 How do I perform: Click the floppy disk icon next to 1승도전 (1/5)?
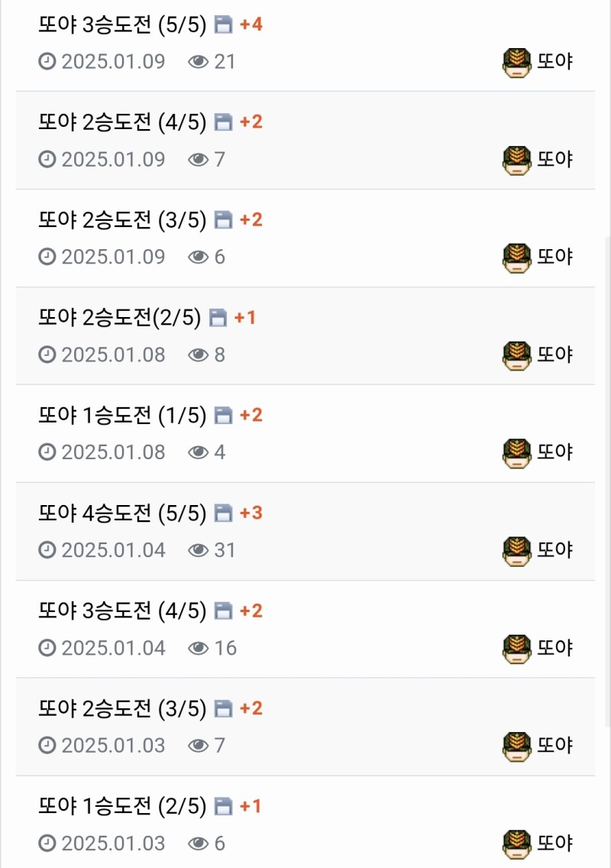tap(223, 416)
